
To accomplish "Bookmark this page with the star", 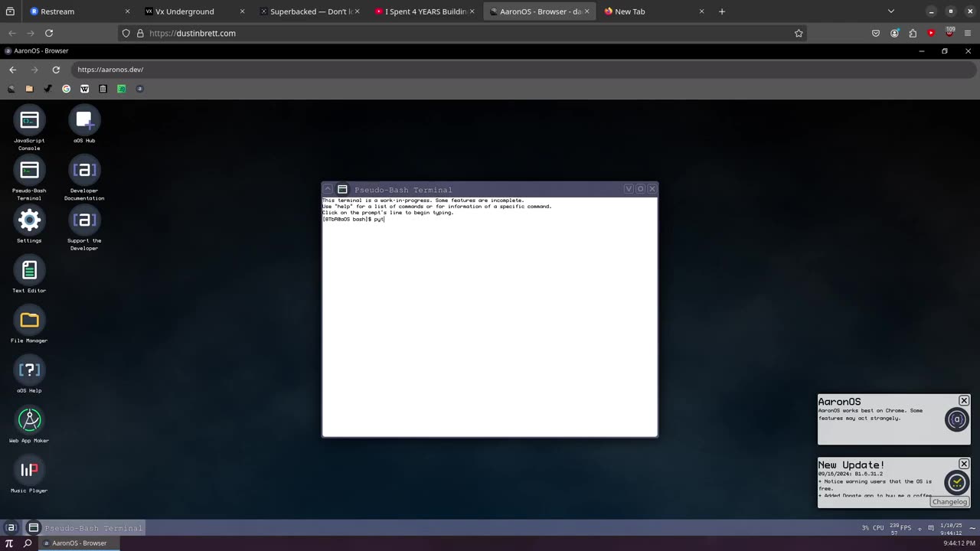I will pos(799,33).
